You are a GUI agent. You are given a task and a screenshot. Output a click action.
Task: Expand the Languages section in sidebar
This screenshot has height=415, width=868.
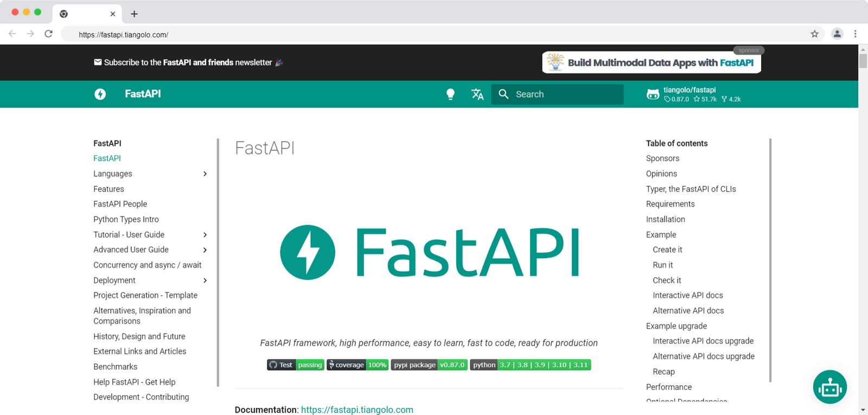[x=205, y=174]
